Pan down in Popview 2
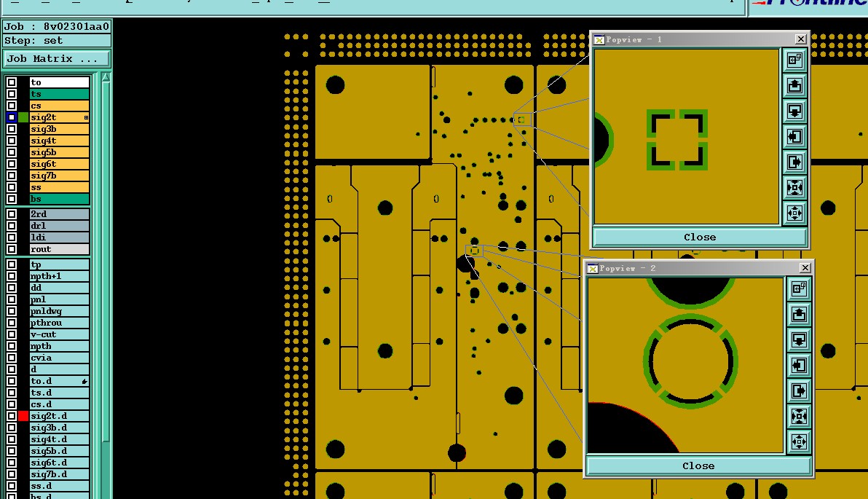This screenshot has width=868, height=499. (799, 339)
